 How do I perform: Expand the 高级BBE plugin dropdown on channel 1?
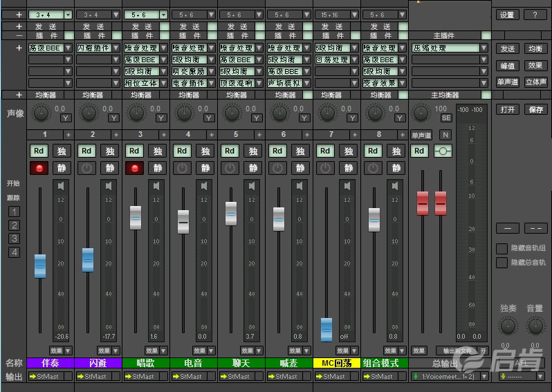[68, 48]
